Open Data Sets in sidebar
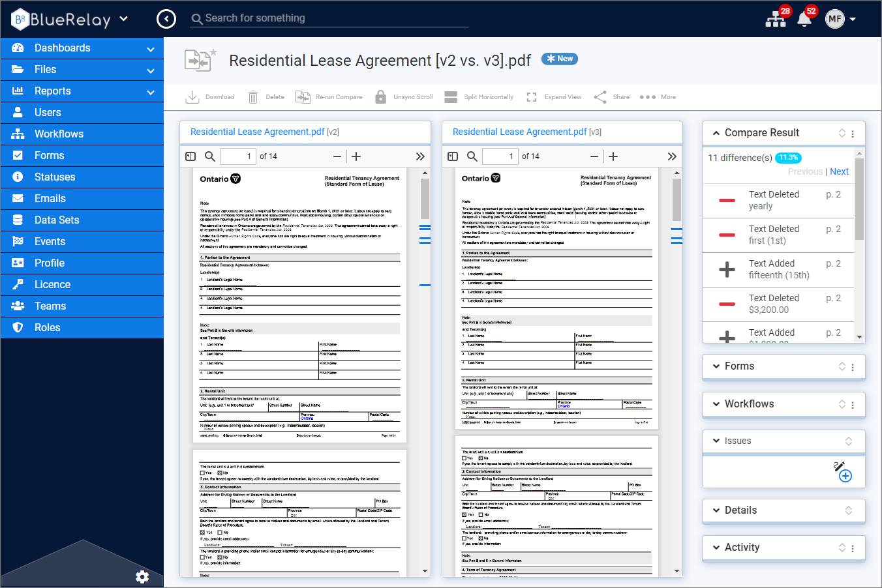This screenshot has height=588, width=882. tap(82, 220)
